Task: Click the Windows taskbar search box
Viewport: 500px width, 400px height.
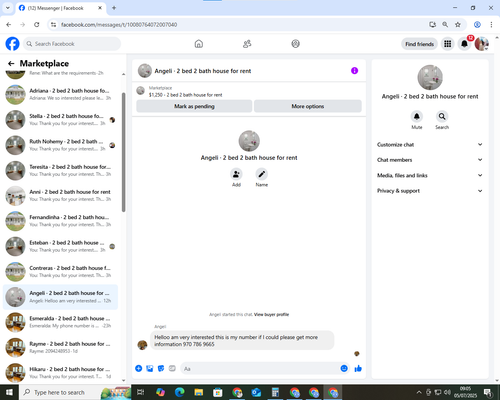Action: (74, 392)
